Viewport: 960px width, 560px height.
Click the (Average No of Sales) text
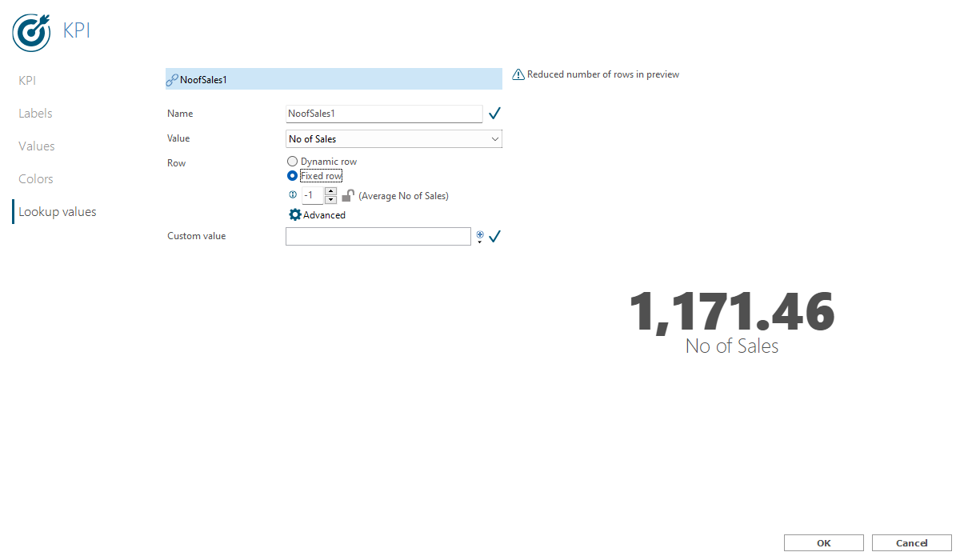coord(403,196)
